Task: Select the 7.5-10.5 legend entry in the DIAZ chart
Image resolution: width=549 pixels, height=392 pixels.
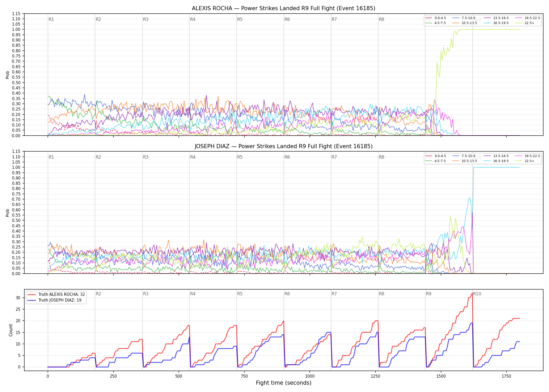Action: [464, 156]
